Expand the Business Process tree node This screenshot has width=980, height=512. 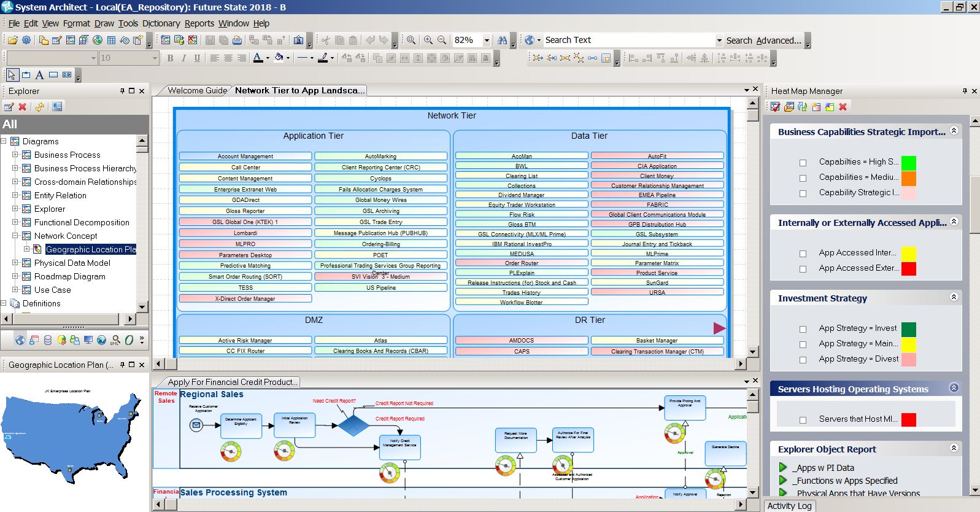(x=15, y=155)
